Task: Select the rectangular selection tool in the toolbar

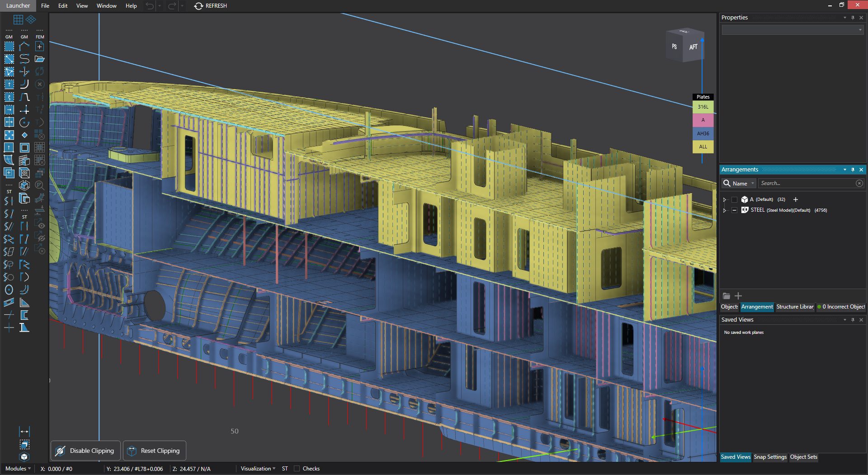Action: pos(9,46)
